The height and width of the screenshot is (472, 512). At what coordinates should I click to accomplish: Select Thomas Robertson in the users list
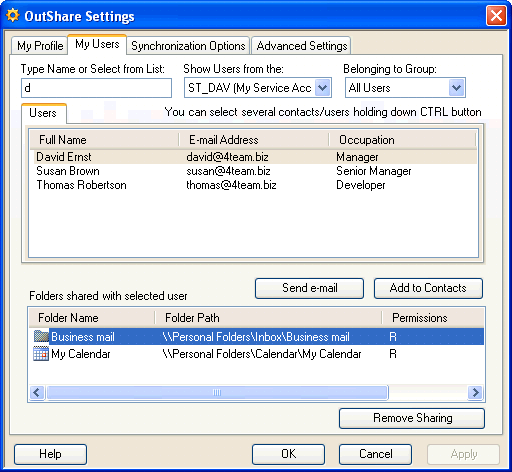tap(81, 185)
